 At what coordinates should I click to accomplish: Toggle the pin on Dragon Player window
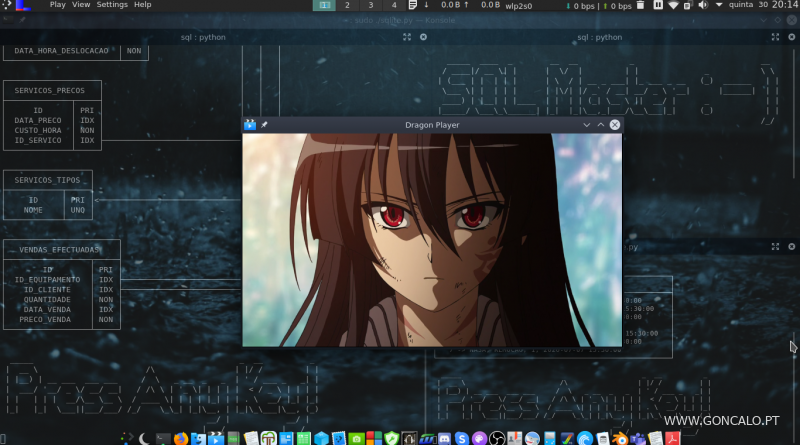tap(264, 125)
